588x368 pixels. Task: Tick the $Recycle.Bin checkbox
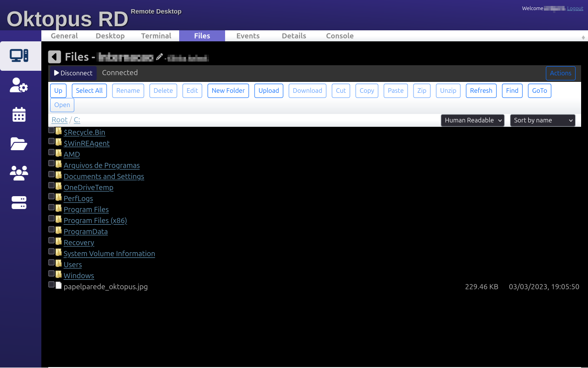coord(51,130)
